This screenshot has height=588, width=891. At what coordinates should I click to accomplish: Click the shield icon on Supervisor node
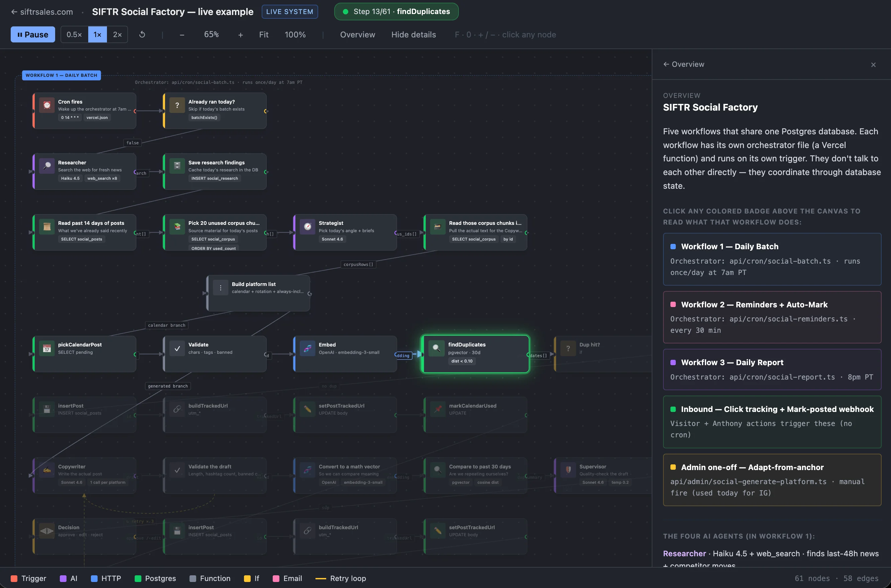[568, 470]
